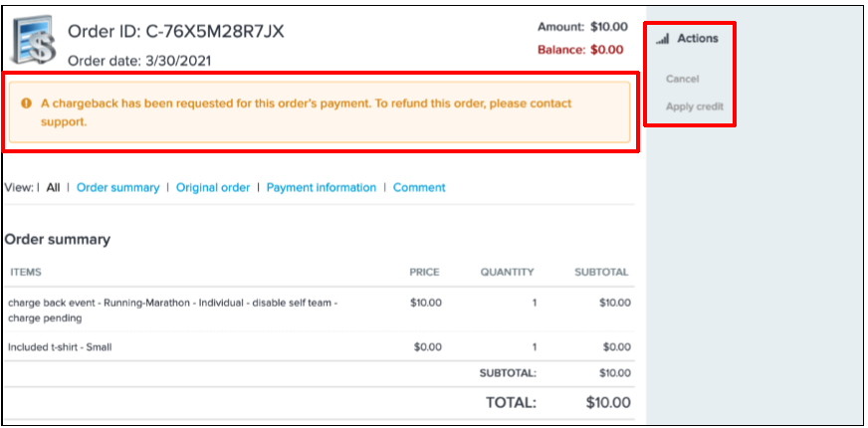Click the red Balance $0.00 label
This screenshot has width=868, height=428.
coord(580,50)
